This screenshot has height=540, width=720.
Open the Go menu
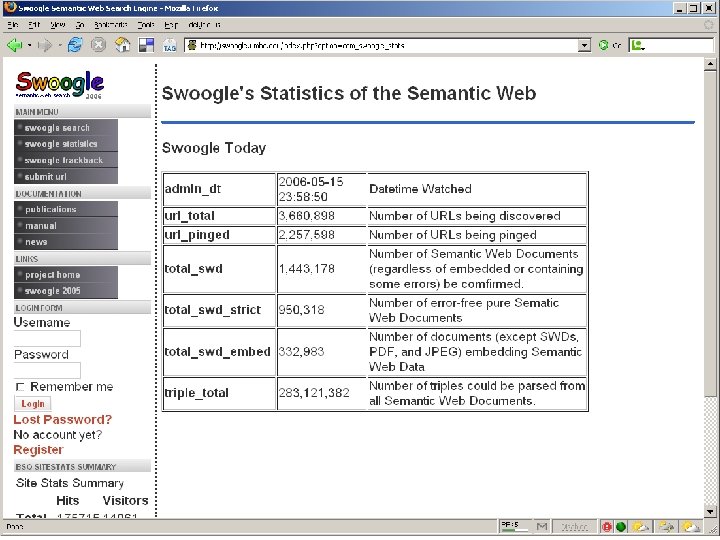pos(80,25)
